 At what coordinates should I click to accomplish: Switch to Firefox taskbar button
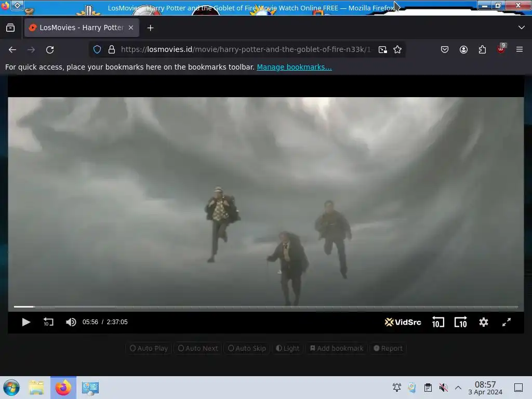pyautogui.click(x=63, y=388)
